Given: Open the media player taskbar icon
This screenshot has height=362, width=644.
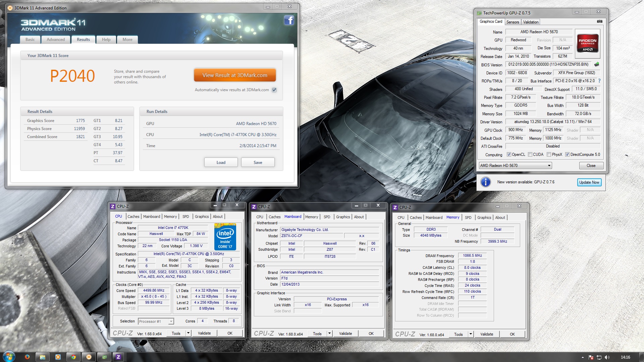Looking at the screenshot, I should pos(58,357).
